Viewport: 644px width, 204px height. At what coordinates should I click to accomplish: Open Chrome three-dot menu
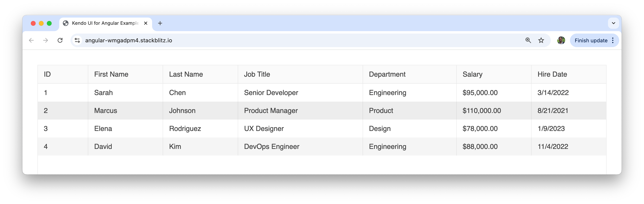(613, 40)
